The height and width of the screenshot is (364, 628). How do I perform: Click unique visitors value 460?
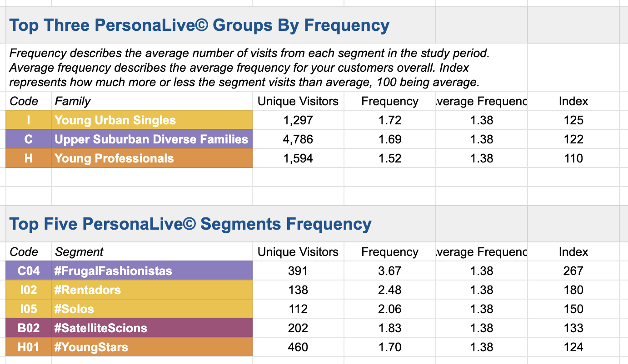coord(298,347)
